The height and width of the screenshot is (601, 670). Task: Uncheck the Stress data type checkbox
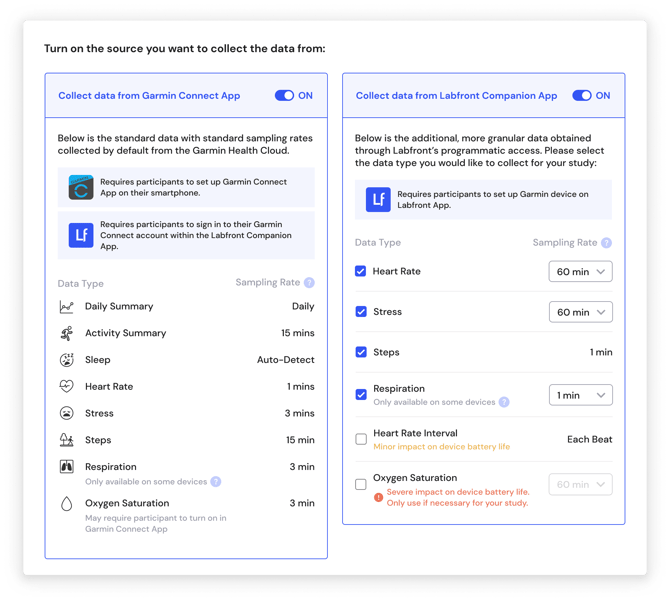(361, 312)
